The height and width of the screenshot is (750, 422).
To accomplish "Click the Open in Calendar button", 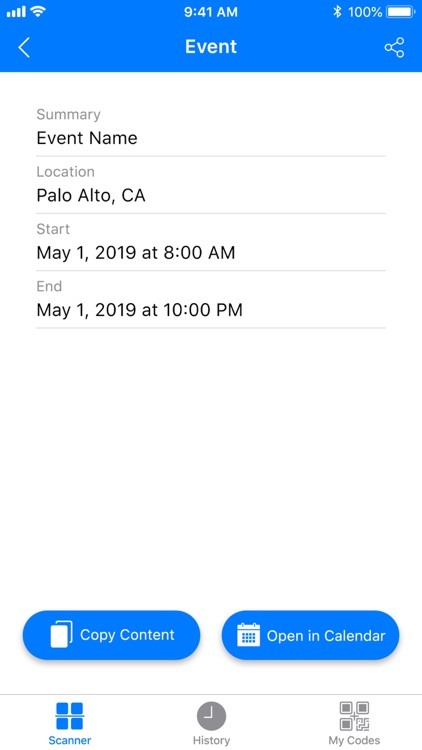I will [310, 635].
